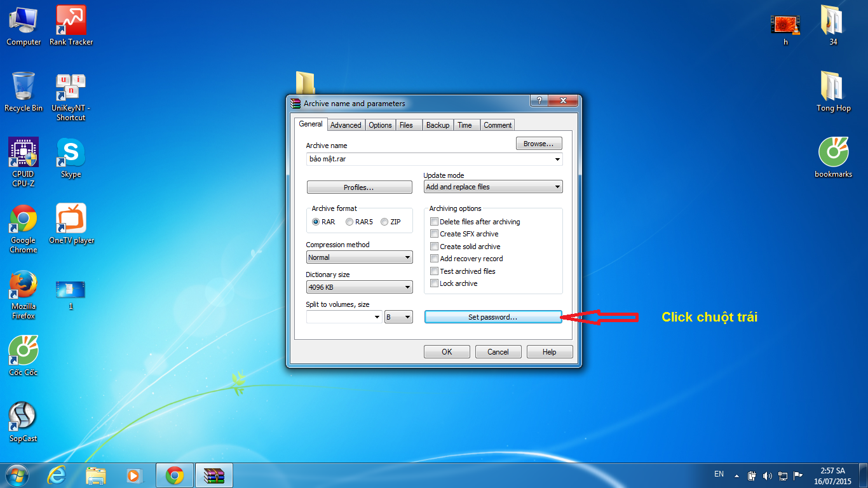Select the Tong Hop folder
Image resolution: width=868 pixels, height=488 pixels.
(833, 91)
